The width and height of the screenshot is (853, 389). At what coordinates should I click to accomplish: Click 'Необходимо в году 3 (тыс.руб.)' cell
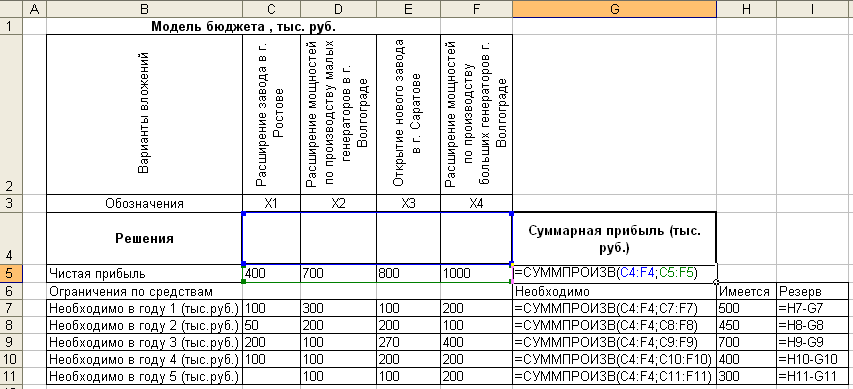144,342
